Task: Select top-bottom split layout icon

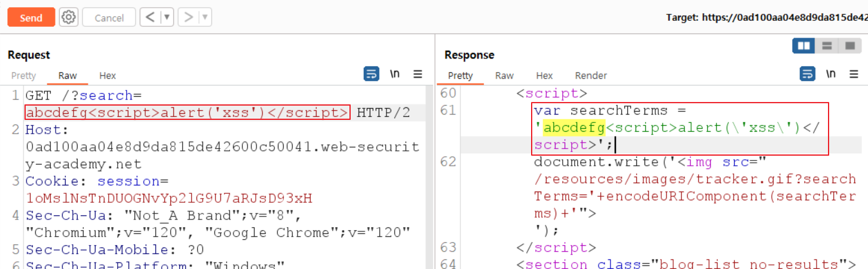Action: click(827, 45)
